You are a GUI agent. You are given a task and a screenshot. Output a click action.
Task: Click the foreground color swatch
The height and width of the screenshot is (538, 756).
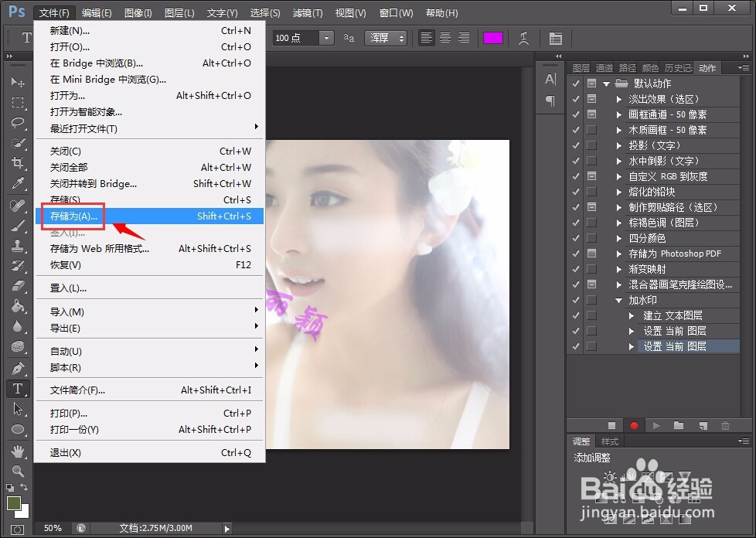pos(13,503)
